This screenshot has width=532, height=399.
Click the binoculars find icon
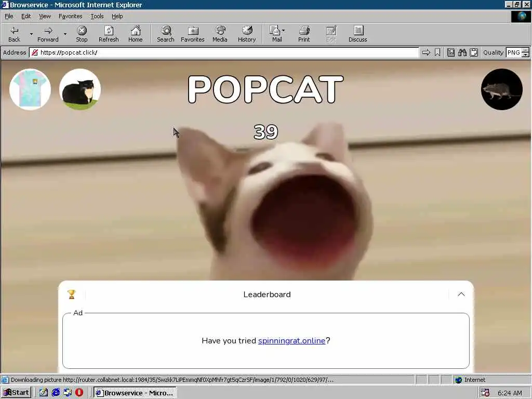(462, 52)
